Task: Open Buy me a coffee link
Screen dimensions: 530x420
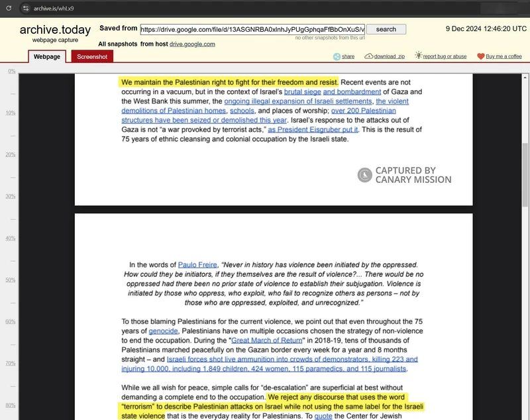Action: [x=503, y=56]
